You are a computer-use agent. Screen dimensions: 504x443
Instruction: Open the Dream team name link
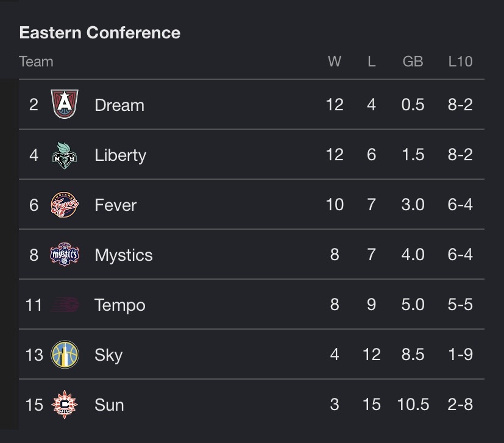pyautogui.click(x=119, y=105)
